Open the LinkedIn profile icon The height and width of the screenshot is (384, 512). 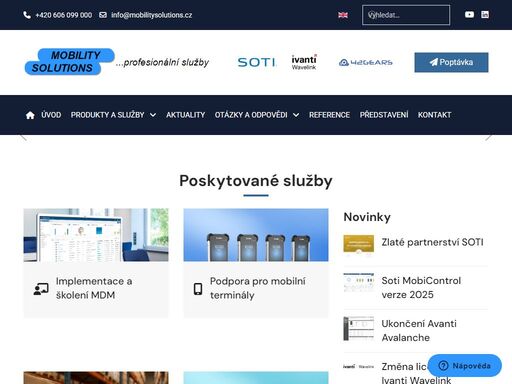tap(485, 15)
